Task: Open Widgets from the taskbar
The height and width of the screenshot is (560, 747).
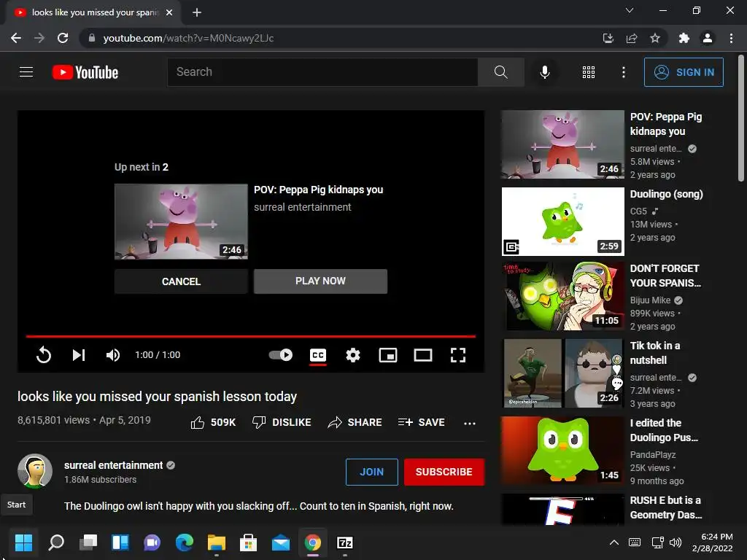Action: (x=120, y=542)
